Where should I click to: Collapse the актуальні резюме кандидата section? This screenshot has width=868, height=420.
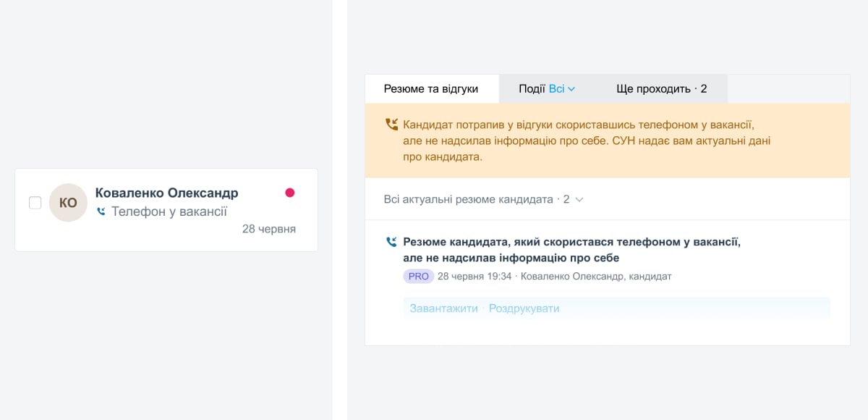tap(579, 198)
